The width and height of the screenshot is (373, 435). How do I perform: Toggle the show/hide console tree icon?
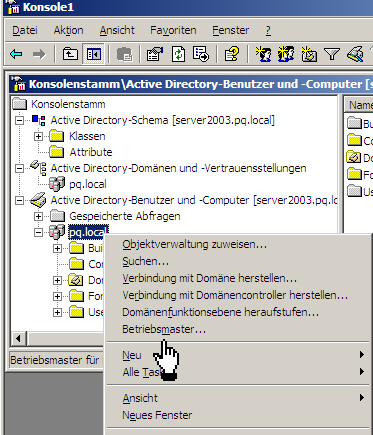[94, 54]
